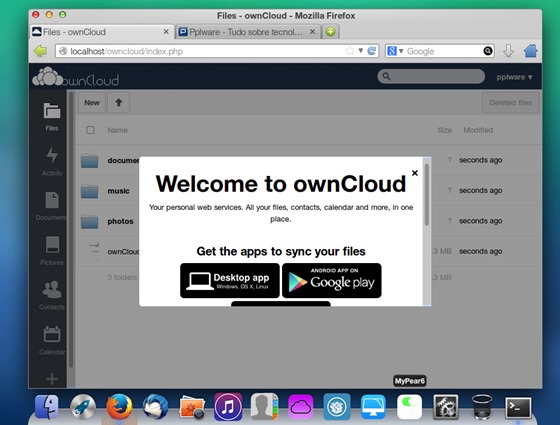This screenshot has width=560, height=425.
Task: Open the contacts app in dock
Action: tap(264, 406)
